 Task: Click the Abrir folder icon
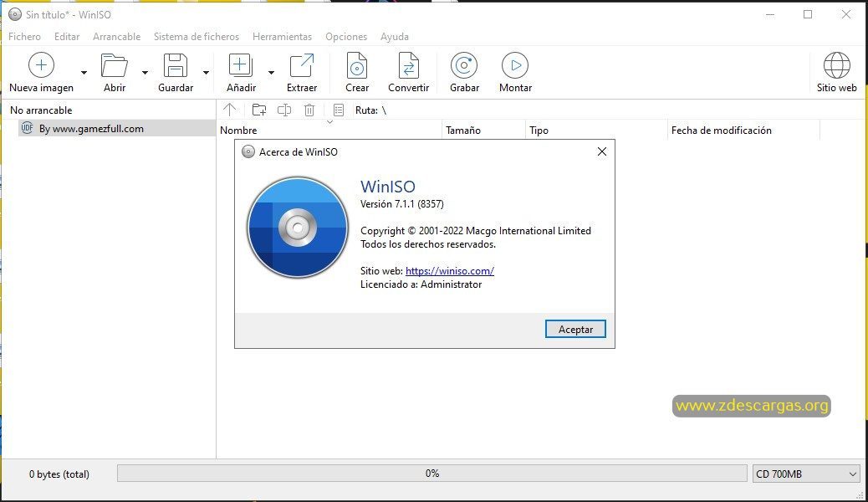tap(115, 65)
